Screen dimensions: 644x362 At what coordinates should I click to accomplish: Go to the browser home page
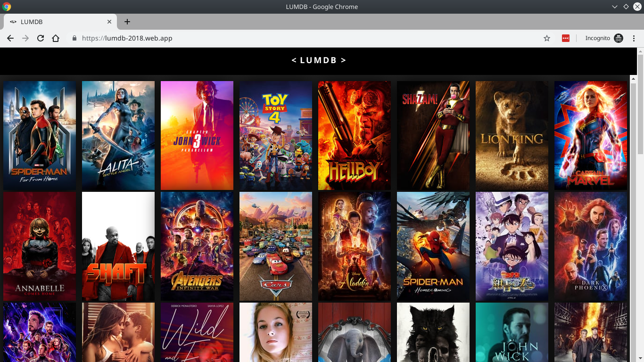coord(56,38)
